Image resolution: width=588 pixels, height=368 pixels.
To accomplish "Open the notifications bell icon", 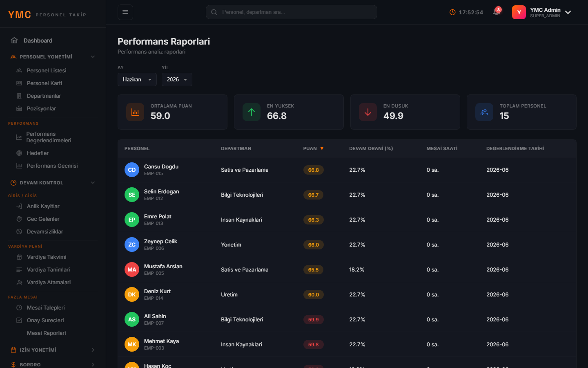I will 497,12.
